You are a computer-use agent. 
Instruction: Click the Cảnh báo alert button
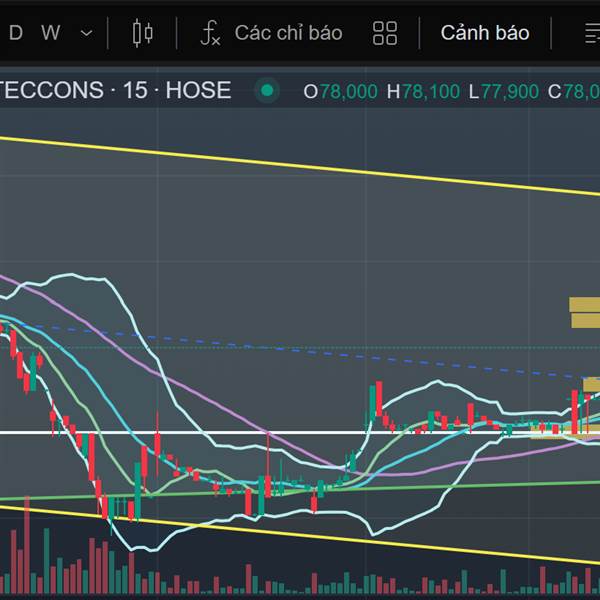click(x=485, y=33)
